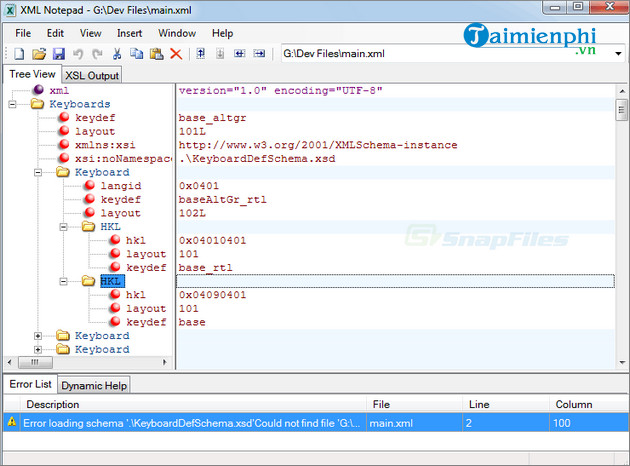Click the tree scrollbar right arrow
The width and height of the screenshot is (630, 466).
coord(164,362)
